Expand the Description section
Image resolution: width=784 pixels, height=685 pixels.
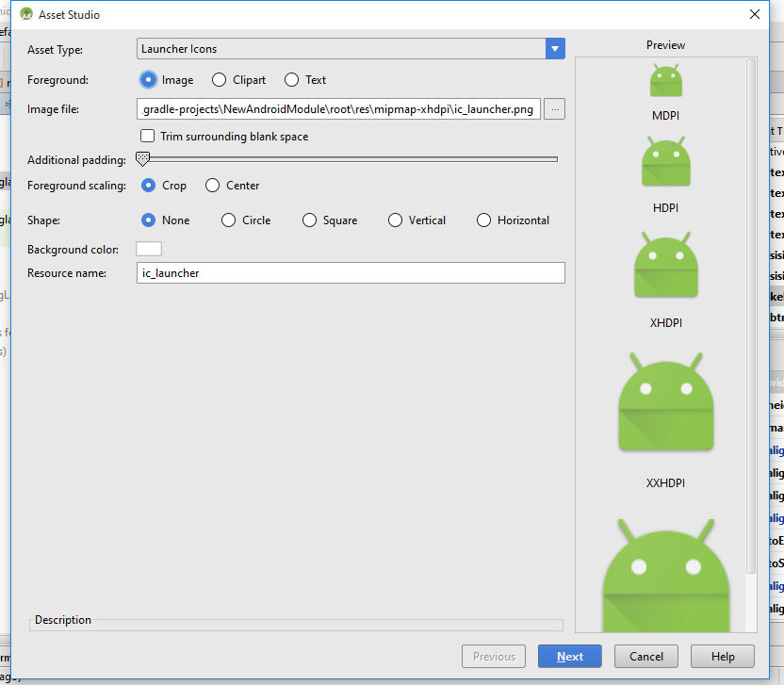click(x=62, y=620)
